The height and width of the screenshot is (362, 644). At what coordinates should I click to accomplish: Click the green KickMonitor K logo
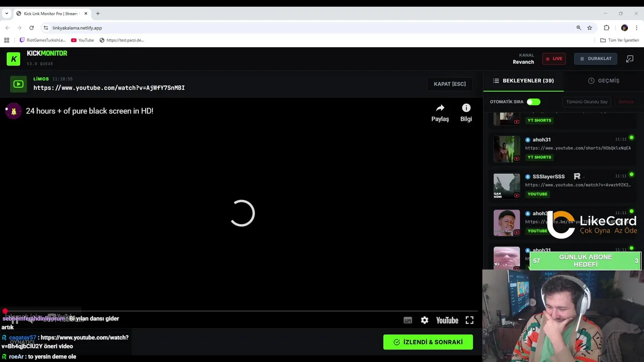coord(14,59)
